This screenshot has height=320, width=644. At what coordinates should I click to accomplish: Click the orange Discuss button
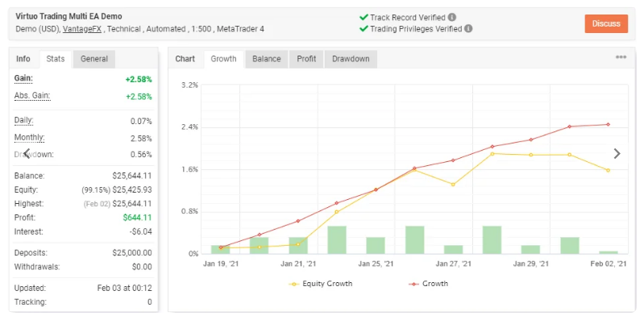(606, 24)
